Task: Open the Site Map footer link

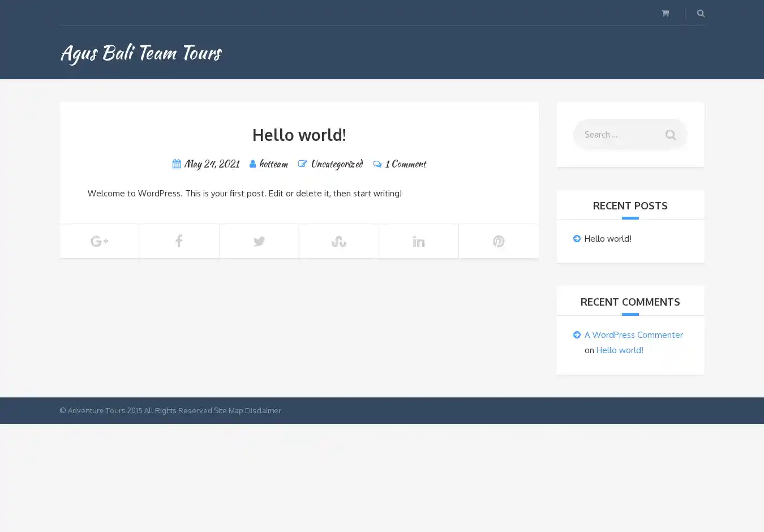Action: click(228, 411)
